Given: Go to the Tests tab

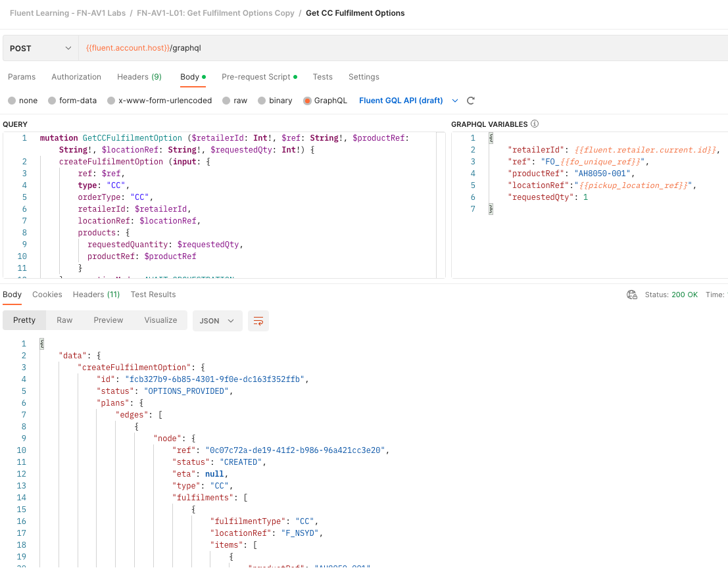Looking at the screenshot, I should pyautogui.click(x=323, y=77).
